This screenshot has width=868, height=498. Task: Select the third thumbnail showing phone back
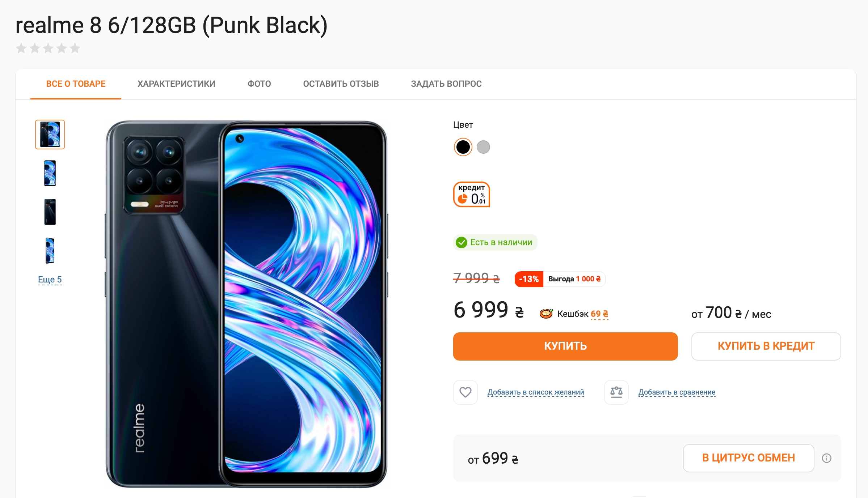50,212
